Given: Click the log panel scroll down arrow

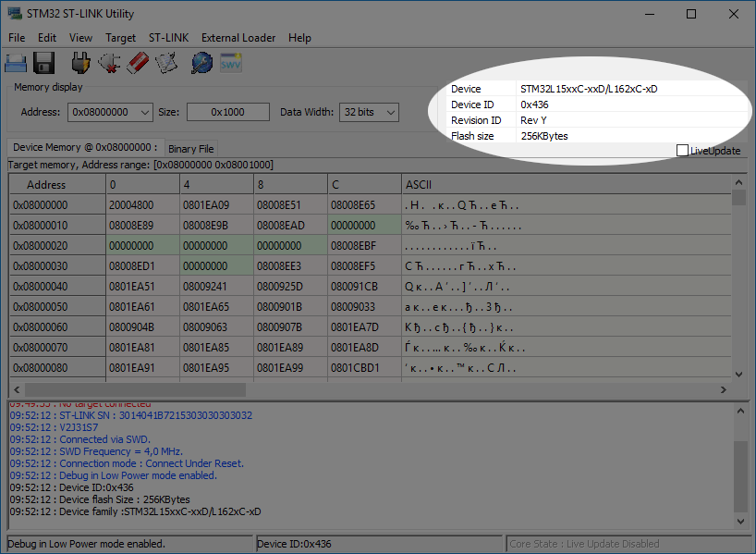Looking at the screenshot, I should tap(741, 522).
